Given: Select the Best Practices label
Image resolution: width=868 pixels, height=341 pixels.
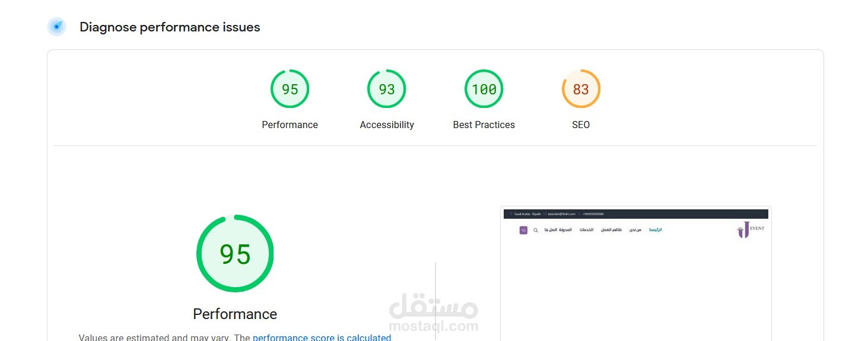Looking at the screenshot, I should coord(484,125).
